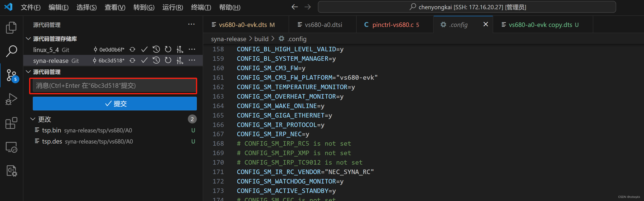The image size is (644, 201).
Task: Open Source Control view with badge 5
Action: (12, 75)
